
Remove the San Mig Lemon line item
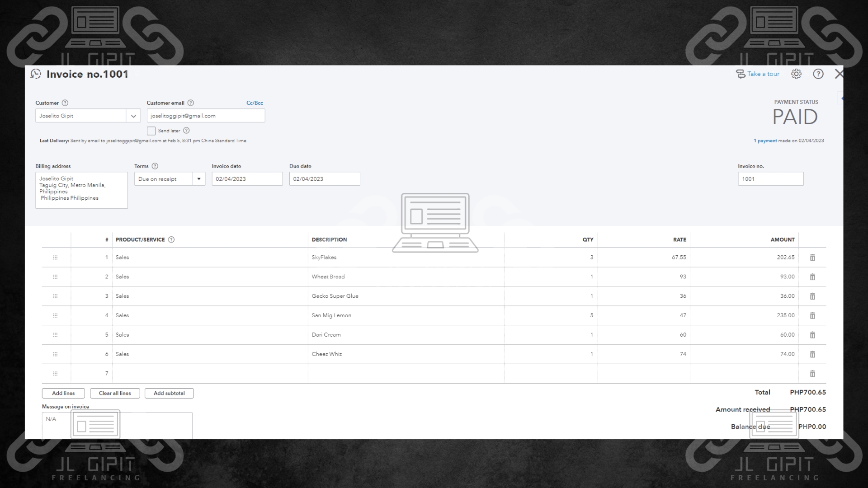point(812,316)
